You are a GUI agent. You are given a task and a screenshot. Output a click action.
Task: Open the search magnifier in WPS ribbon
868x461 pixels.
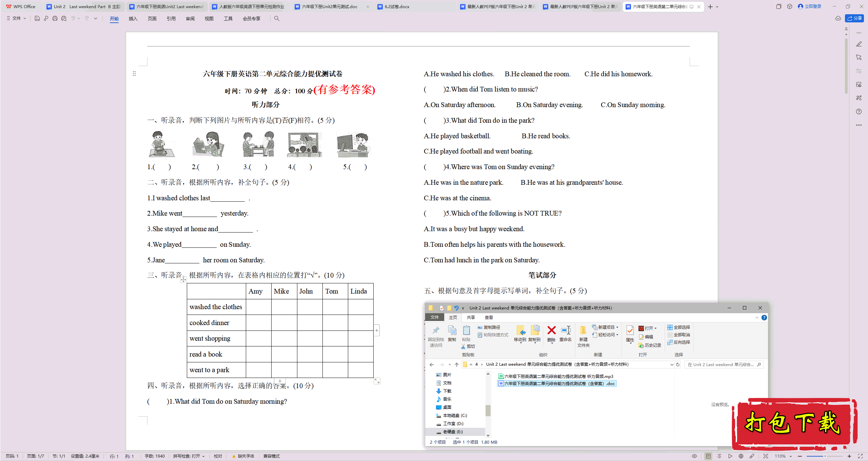tap(277, 18)
